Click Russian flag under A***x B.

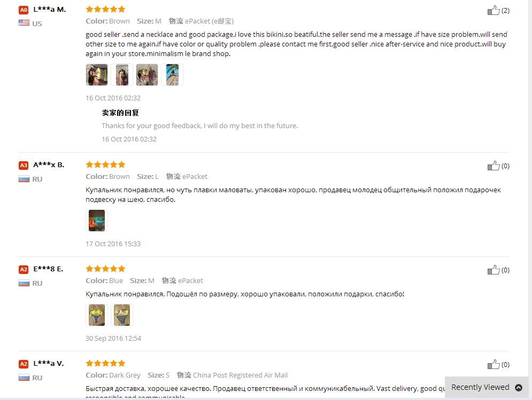[x=24, y=179]
